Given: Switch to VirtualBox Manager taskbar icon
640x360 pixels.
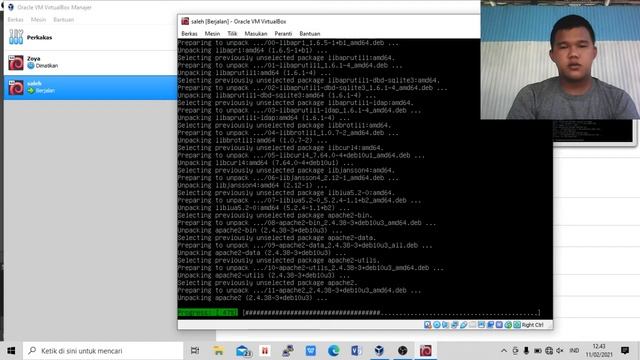Looking at the screenshot, I should (x=379, y=351).
